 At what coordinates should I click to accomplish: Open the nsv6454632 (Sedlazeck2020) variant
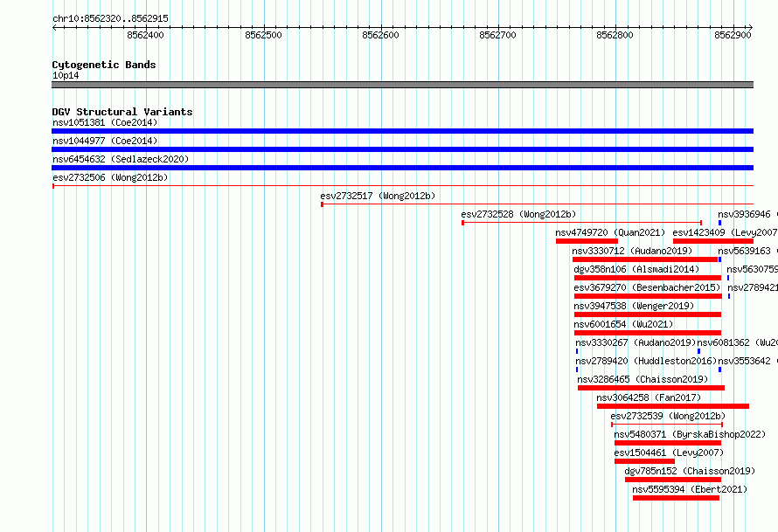pyautogui.click(x=121, y=159)
